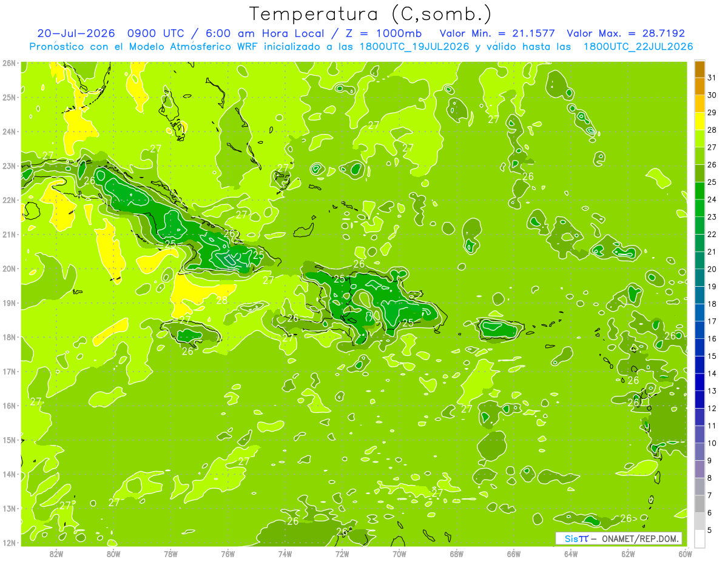Click the '16N' latitude axis label
Screen dimensions: 728x562
point(8,406)
